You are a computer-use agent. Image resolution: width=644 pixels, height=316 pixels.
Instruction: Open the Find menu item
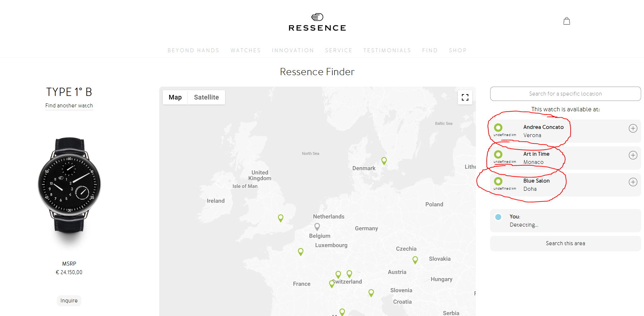[430, 50]
